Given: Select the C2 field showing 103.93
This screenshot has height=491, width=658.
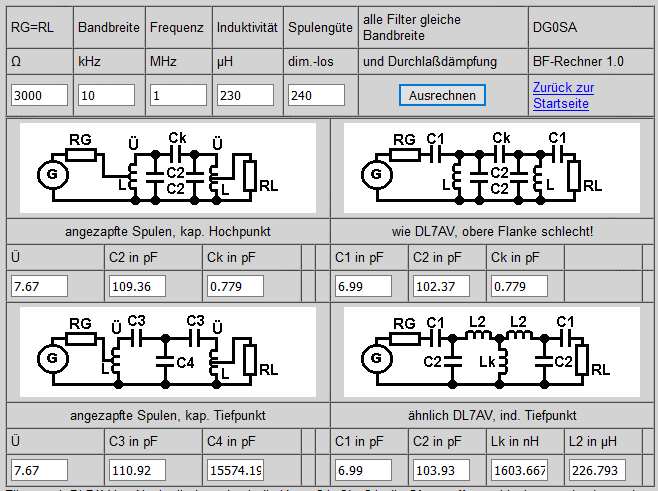Looking at the screenshot, I should (x=441, y=470).
